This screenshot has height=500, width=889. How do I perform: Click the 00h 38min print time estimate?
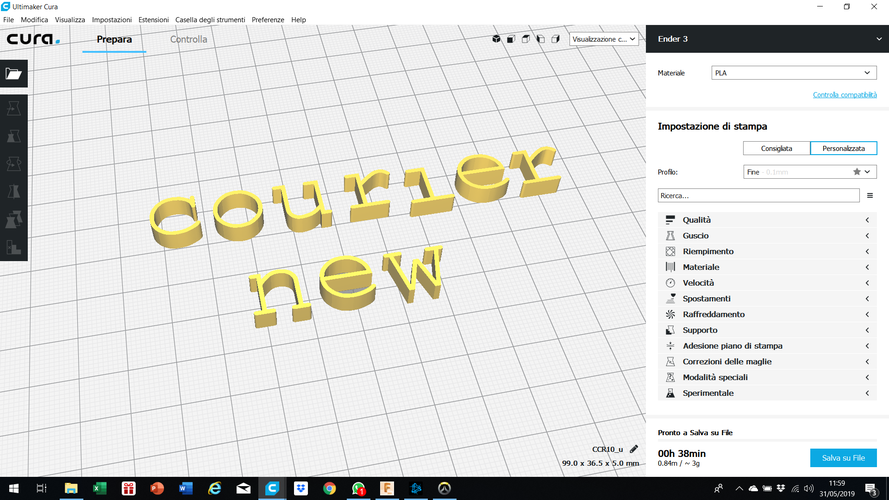pyautogui.click(x=681, y=454)
